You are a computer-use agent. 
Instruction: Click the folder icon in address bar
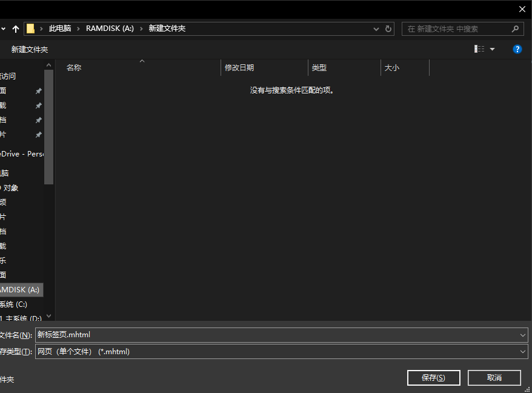coord(30,29)
